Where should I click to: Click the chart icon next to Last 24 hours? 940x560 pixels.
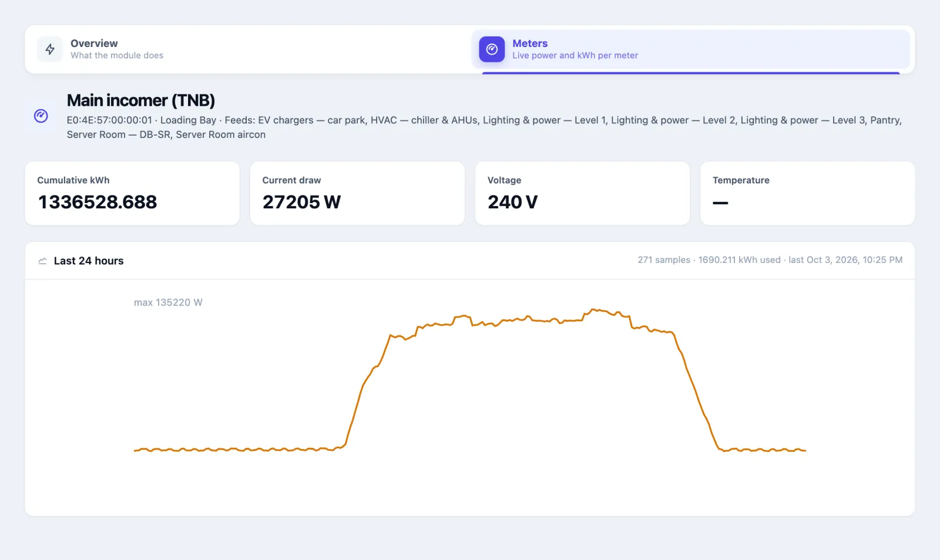click(x=42, y=261)
